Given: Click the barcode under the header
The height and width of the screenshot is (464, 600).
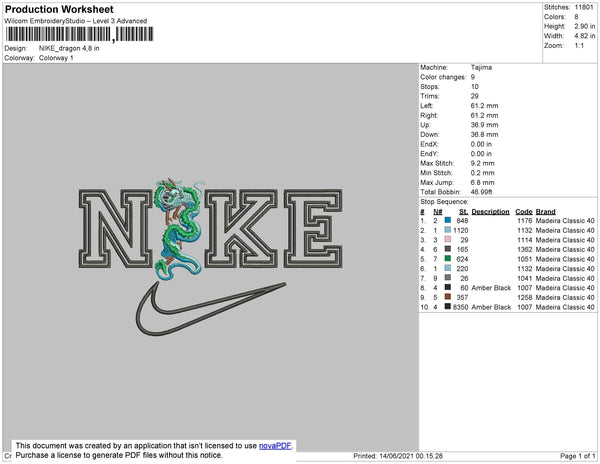Looking at the screenshot, I should [x=79, y=34].
